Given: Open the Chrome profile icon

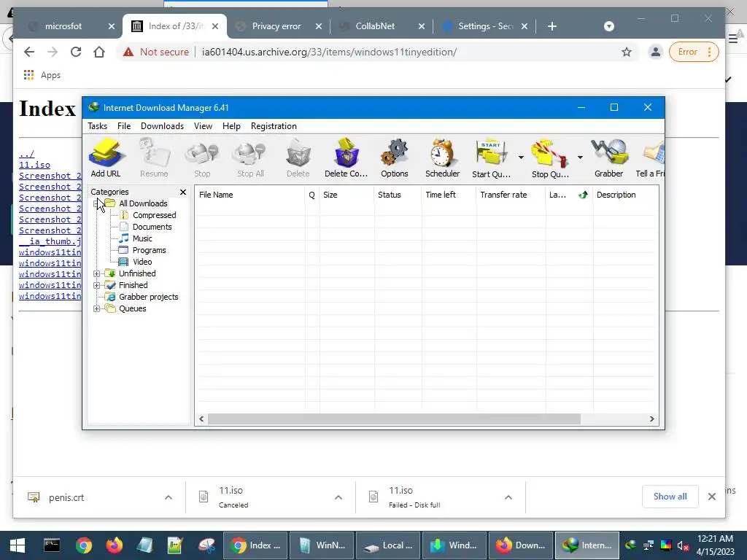Looking at the screenshot, I should click(656, 52).
